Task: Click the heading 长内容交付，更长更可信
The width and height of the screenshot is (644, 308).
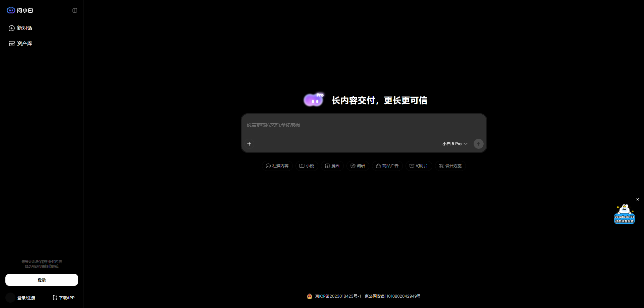Action: click(x=379, y=101)
